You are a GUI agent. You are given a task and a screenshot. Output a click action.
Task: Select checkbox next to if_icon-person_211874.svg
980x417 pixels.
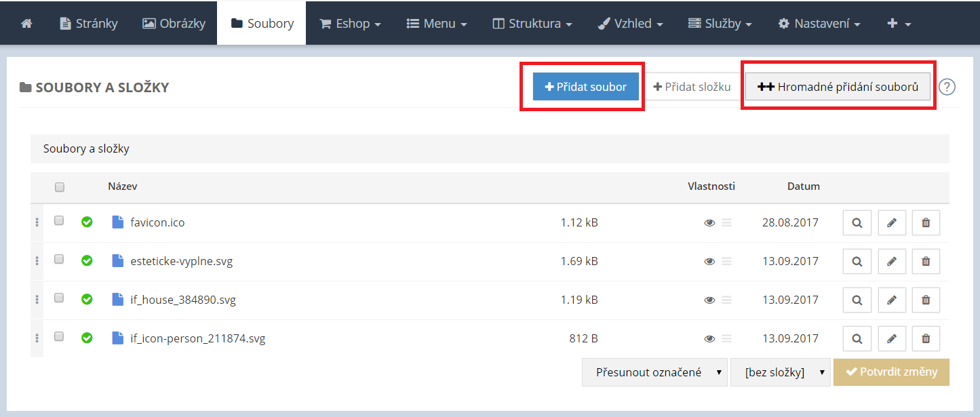pos(59,337)
